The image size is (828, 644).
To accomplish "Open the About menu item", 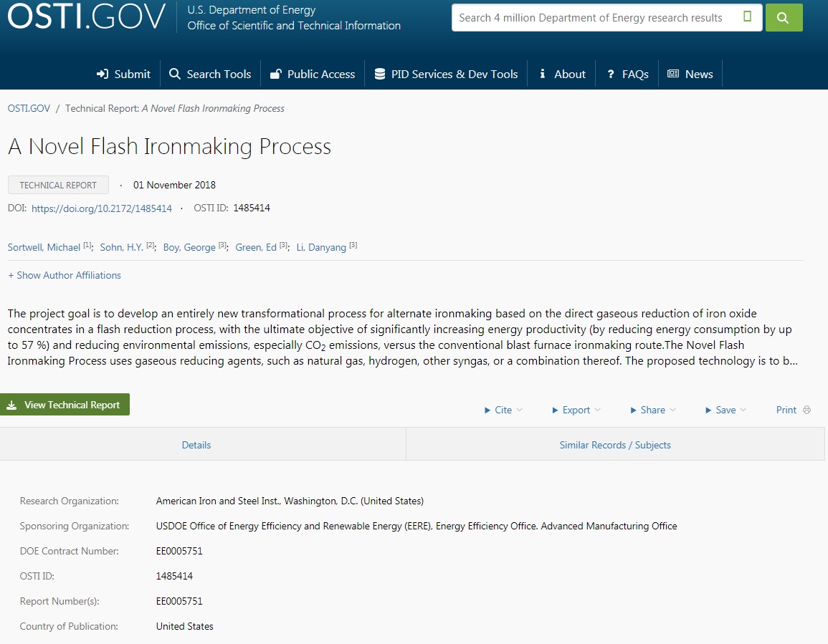I will click(x=562, y=74).
